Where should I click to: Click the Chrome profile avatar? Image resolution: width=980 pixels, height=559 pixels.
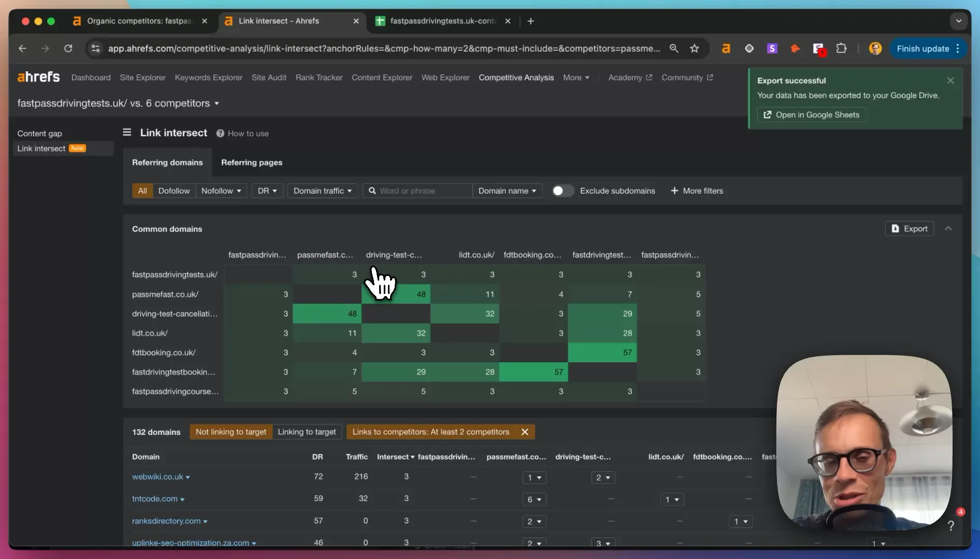click(x=875, y=49)
